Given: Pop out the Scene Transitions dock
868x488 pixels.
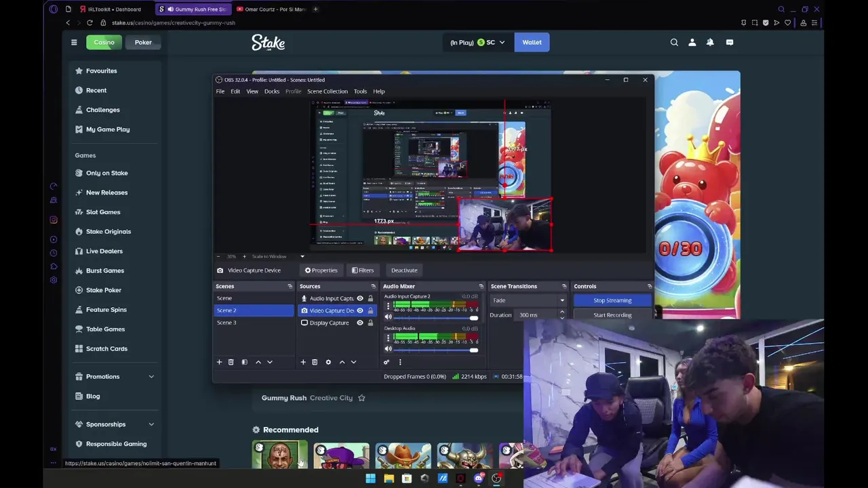Looking at the screenshot, I should [x=564, y=286].
